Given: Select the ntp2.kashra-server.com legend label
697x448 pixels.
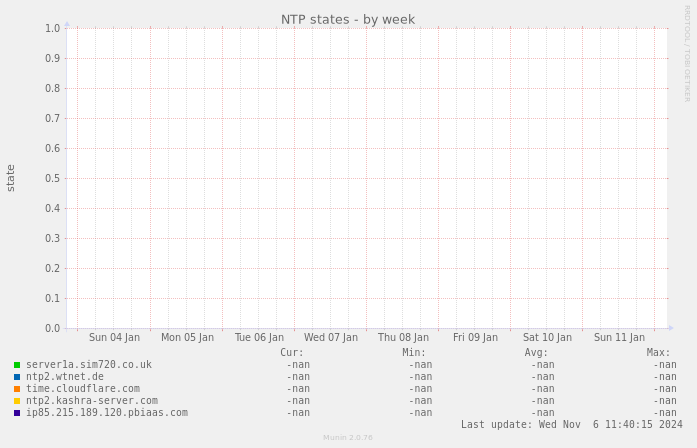Looking at the screenshot, I should coord(92,400).
